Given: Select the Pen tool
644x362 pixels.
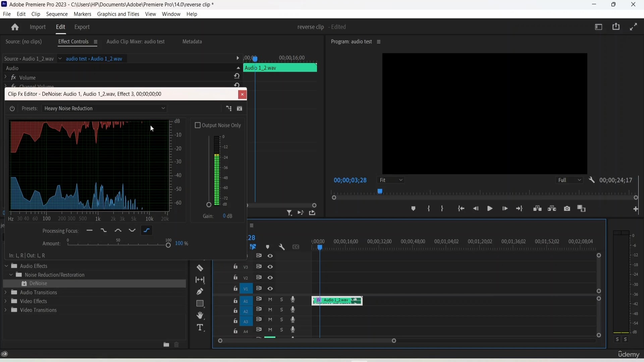Looking at the screenshot, I should click(200, 292).
